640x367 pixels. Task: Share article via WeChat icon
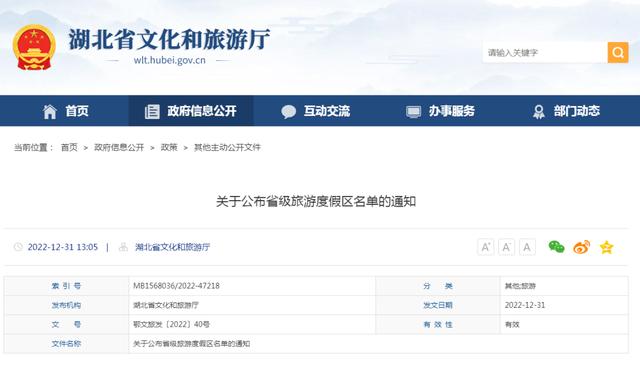pyautogui.click(x=556, y=247)
